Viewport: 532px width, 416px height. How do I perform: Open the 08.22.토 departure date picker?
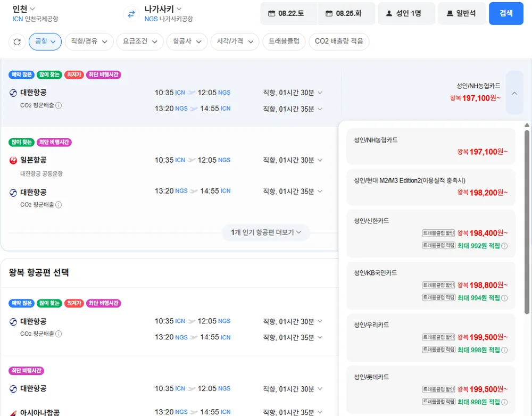point(288,14)
